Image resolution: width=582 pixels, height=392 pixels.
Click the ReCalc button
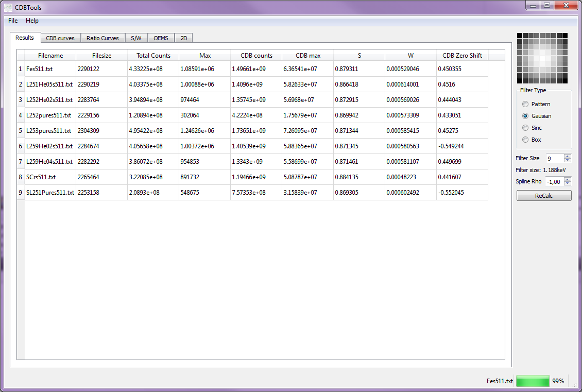tap(544, 196)
